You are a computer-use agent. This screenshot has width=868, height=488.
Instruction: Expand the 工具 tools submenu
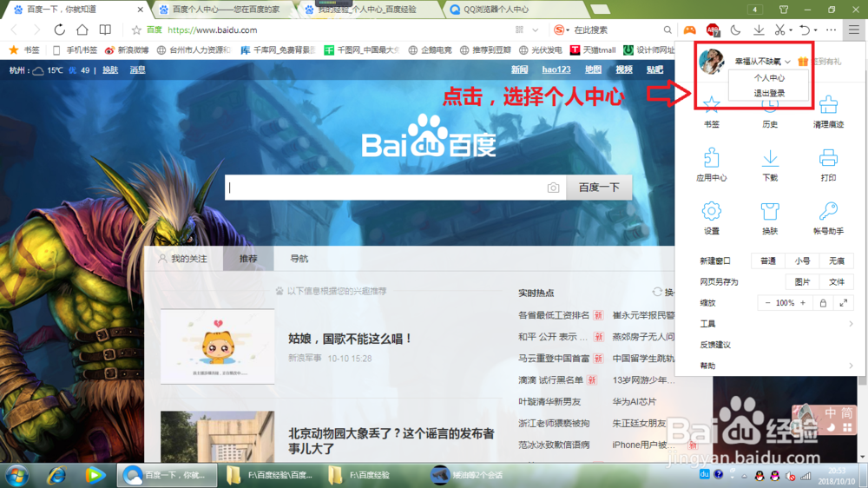pyautogui.click(x=776, y=324)
